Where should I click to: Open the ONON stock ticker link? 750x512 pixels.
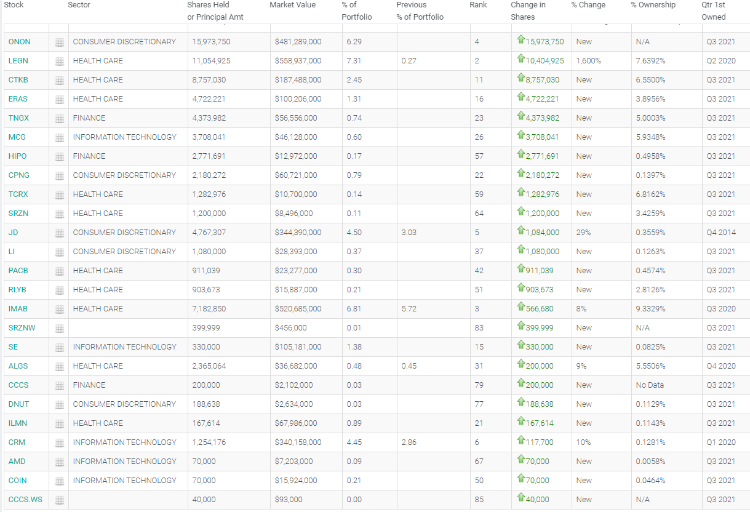pyautogui.click(x=19, y=42)
